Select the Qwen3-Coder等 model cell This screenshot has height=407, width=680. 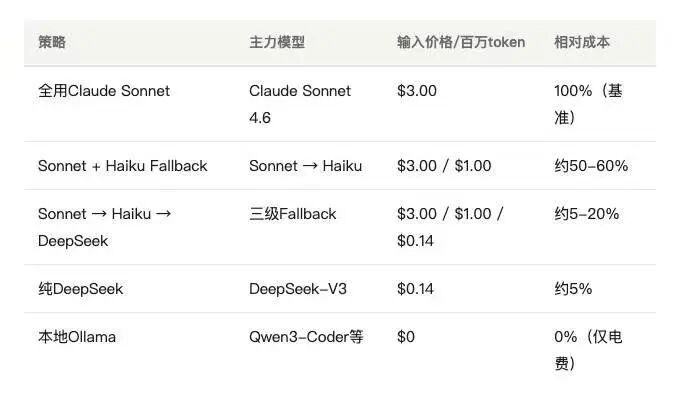point(305,337)
